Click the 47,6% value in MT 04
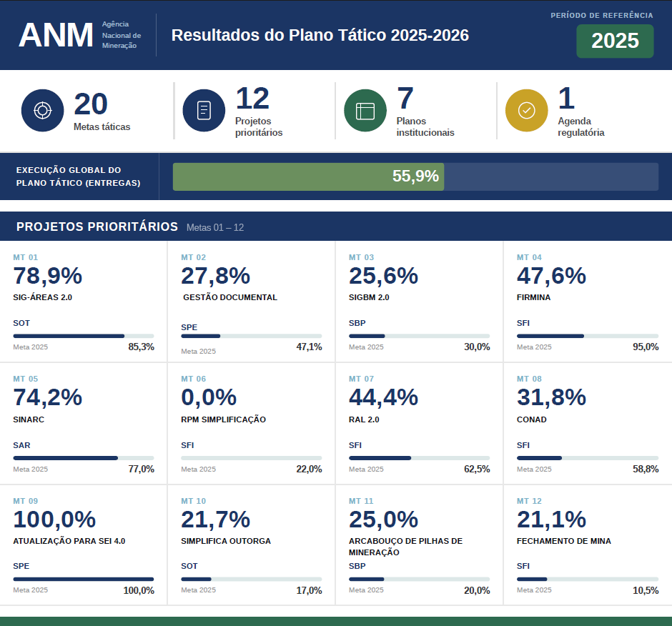 [552, 276]
